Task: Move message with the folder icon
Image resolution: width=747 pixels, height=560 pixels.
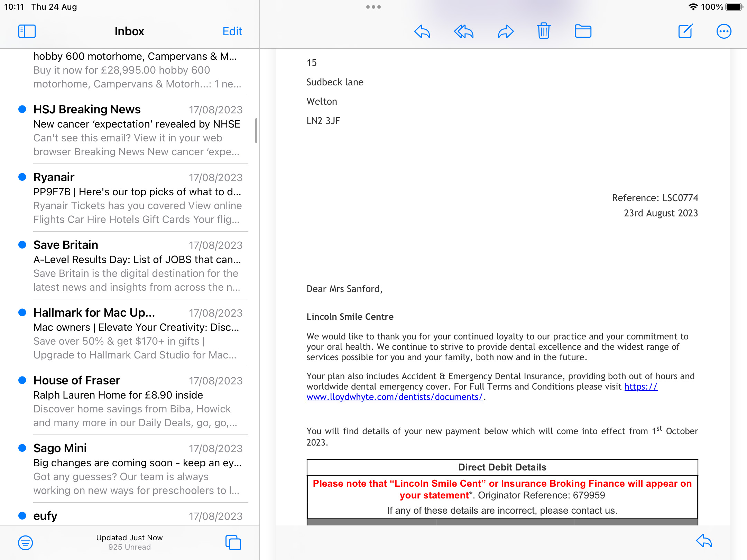Action: 583,31
